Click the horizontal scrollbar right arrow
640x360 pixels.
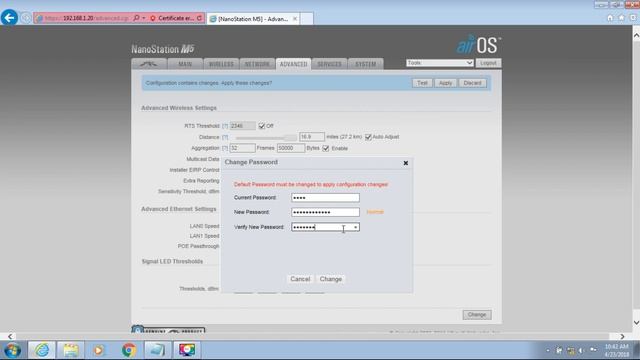pos(622,336)
